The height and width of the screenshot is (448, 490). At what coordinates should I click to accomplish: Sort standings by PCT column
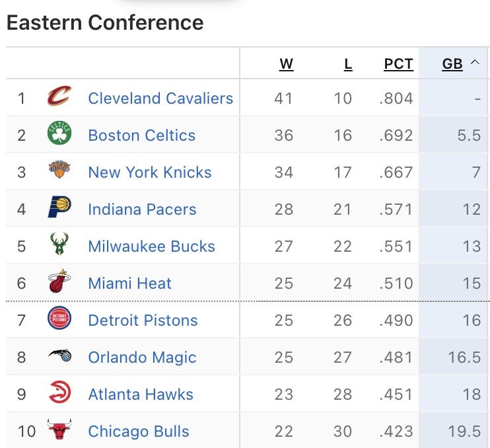coord(399,64)
